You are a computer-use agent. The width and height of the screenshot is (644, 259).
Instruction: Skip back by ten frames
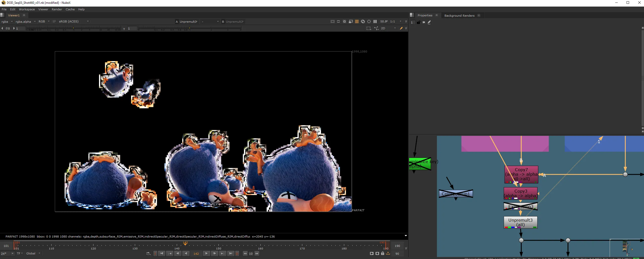click(x=245, y=254)
